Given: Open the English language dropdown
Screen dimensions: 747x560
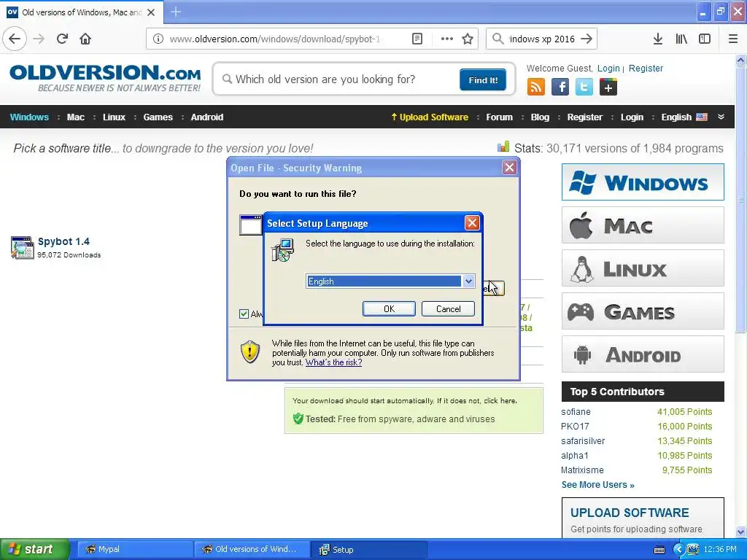Looking at the screenshot, I should tap(468, 281).
